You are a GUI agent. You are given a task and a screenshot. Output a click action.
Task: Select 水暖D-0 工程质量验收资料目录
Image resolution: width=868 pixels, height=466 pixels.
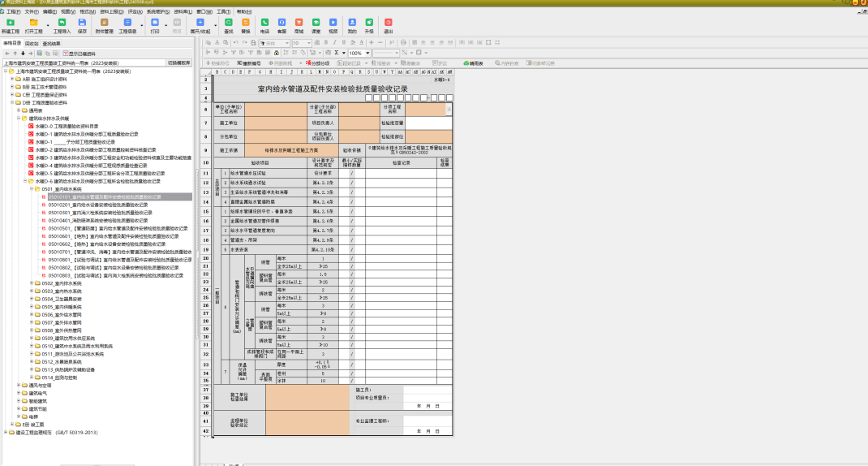tap(67, 127)
